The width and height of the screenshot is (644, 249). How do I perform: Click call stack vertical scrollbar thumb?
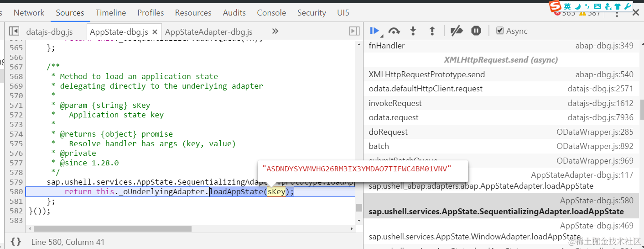pyautogui.click(x=642, y=110)
